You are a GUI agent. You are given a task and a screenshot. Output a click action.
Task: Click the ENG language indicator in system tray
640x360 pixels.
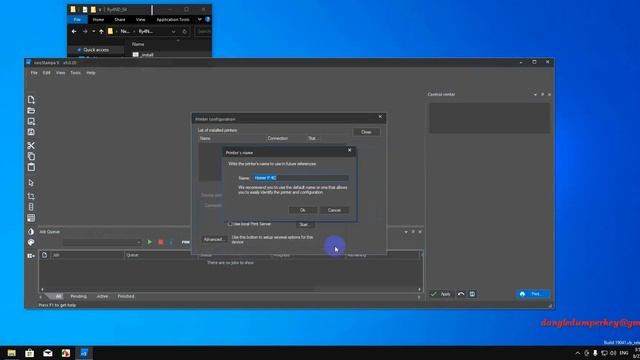[624, 353]
